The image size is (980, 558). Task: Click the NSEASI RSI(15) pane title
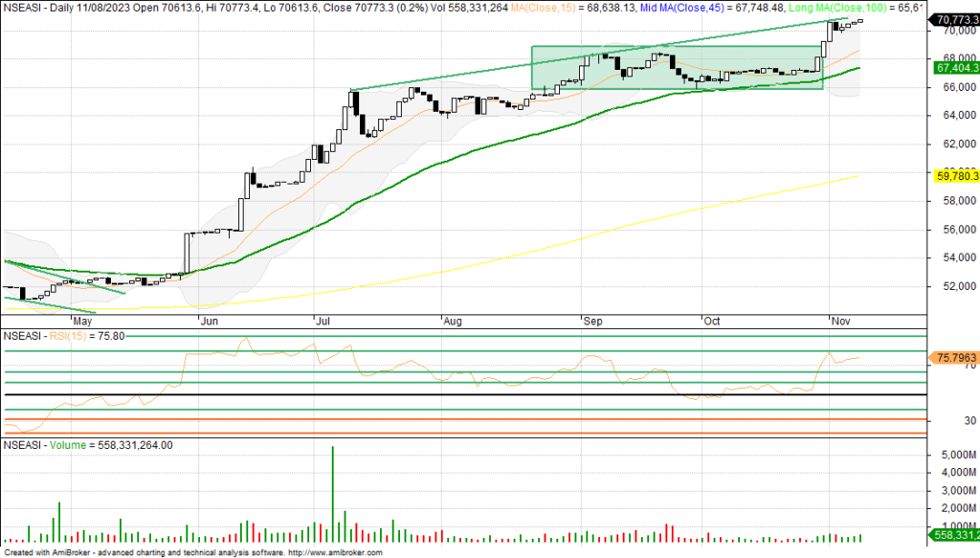[67, 336]
